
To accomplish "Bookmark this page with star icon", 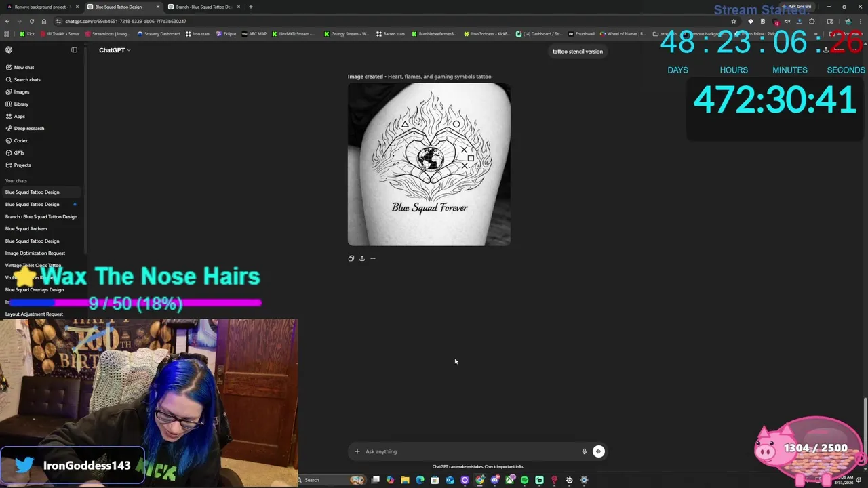I will pos(734,21).
